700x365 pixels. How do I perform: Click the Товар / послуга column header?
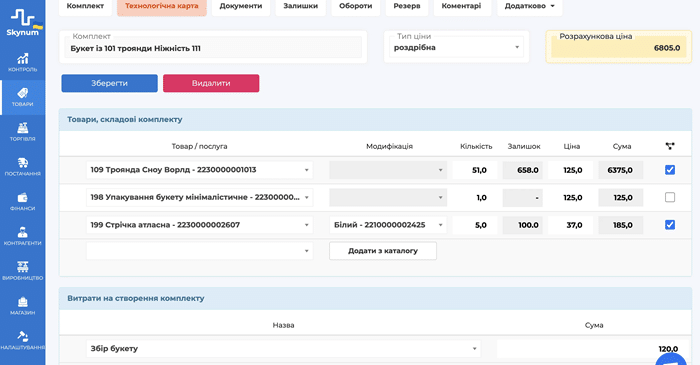[199, 146]
